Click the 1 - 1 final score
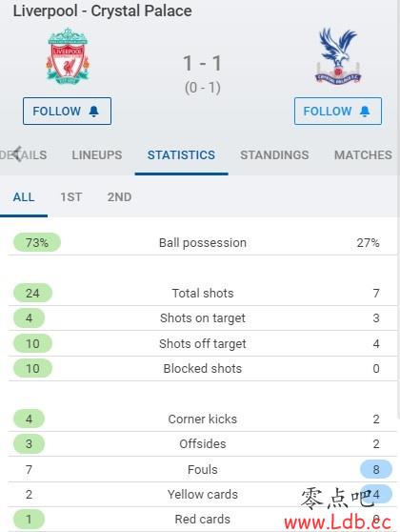The width and height of the screenshot is (400, 532). click(x=202, y=64)
